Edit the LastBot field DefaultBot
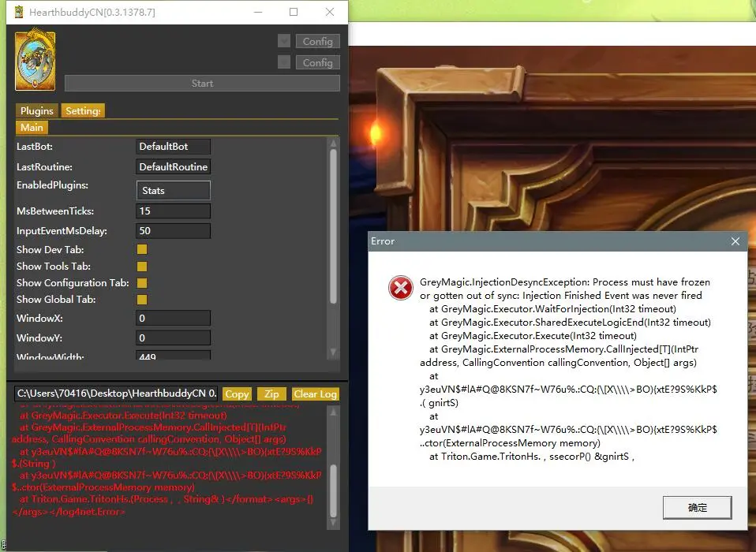The height and width of the screenshot is (552, 756). [x=173, y=147]
